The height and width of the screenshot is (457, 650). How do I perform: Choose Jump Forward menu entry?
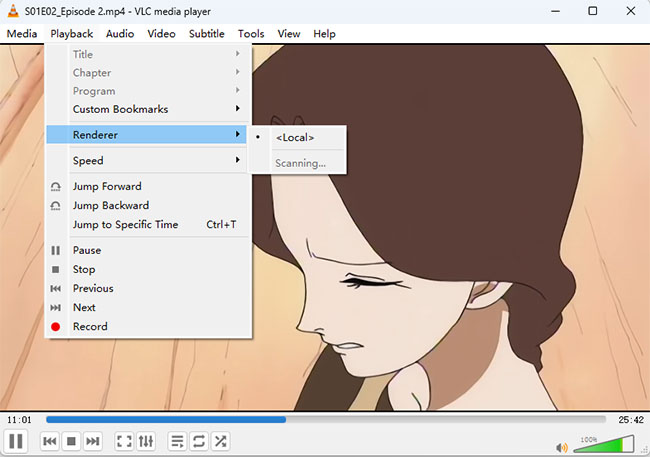pos(146,186)
